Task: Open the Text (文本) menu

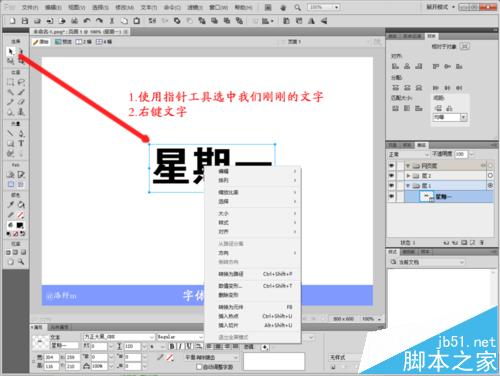Action: [x=149, y=7]
